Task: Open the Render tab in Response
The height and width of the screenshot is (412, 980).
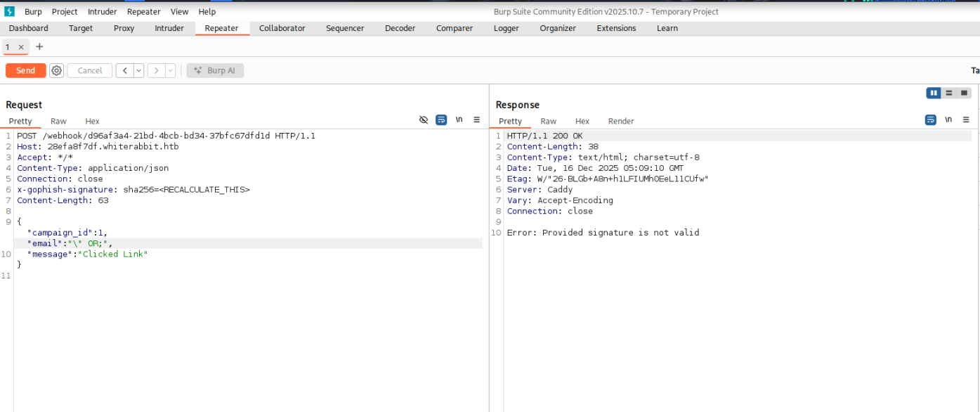Action: (x=620, y=121)
